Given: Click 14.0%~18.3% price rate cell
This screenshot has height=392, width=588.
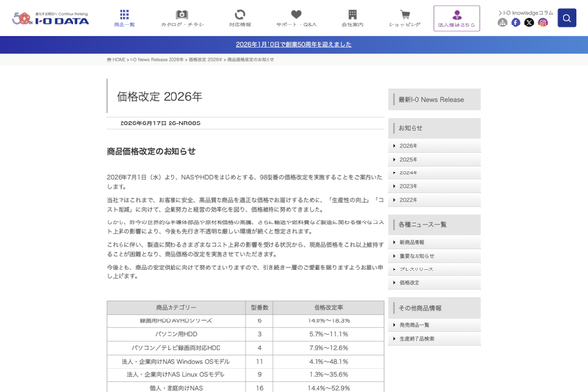Looking at the screenshot, I should pos(329,320).
